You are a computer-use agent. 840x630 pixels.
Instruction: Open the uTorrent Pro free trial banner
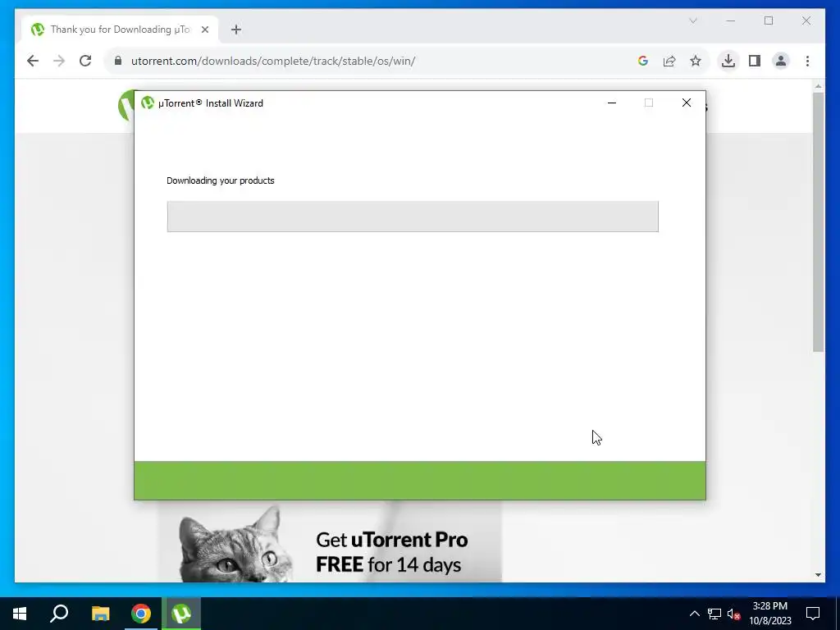(330, 542)
